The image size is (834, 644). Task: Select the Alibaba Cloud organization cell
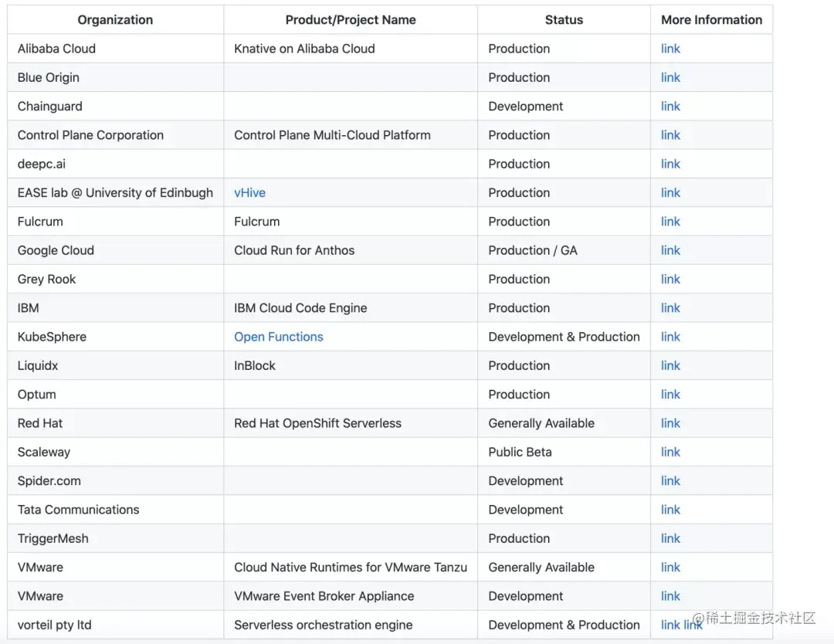pos(115,49)
